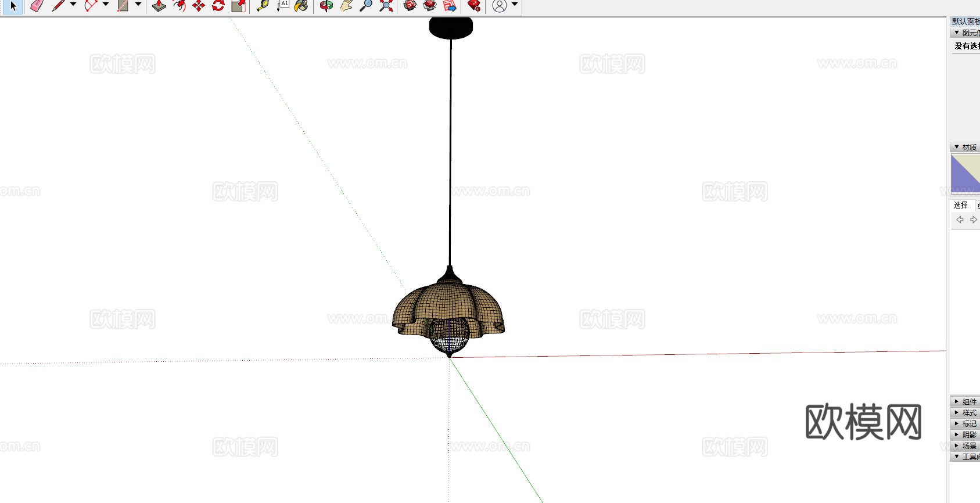This screenshot has height=503, width=980.
Task: Open the account dropdown arrow
Action: [515, 5]
